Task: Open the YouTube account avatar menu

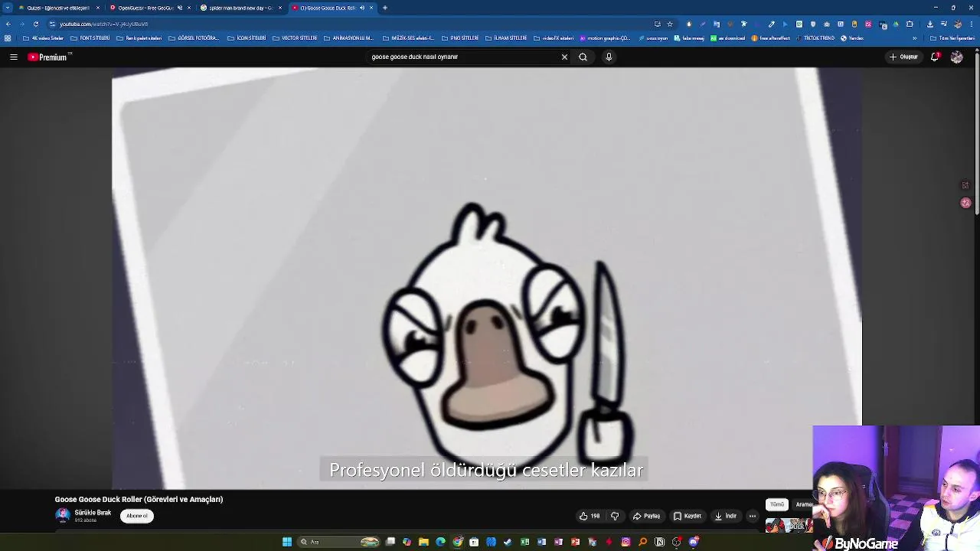Action: [x=956, y=57]
